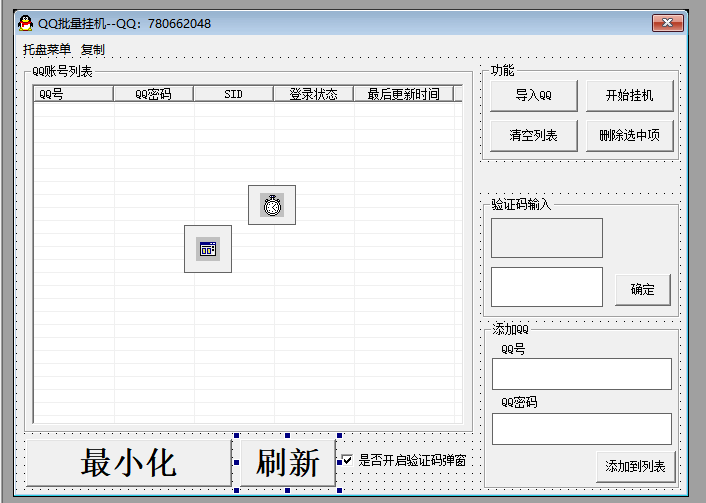Close the QQ批量挂机 window
706x503 pixels.
pos(668,23)
